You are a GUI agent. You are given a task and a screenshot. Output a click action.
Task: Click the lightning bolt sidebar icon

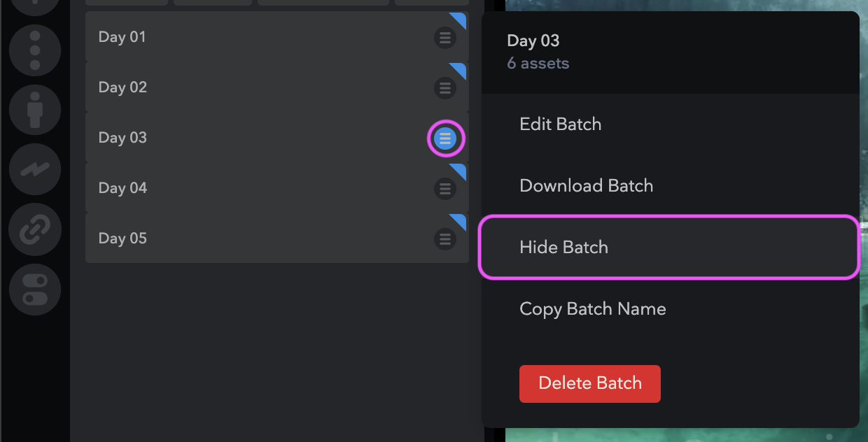tap(35, 170)
